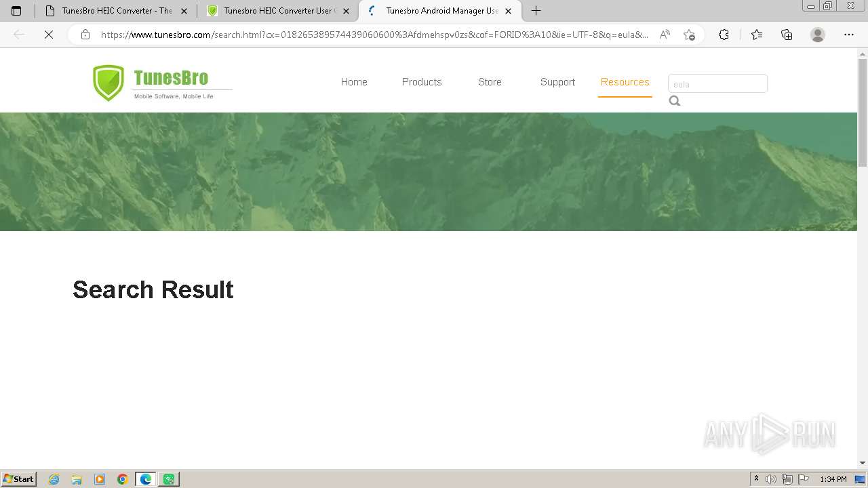Click the show desktop tray icon
868x488 pixels.
pos(860,479)
